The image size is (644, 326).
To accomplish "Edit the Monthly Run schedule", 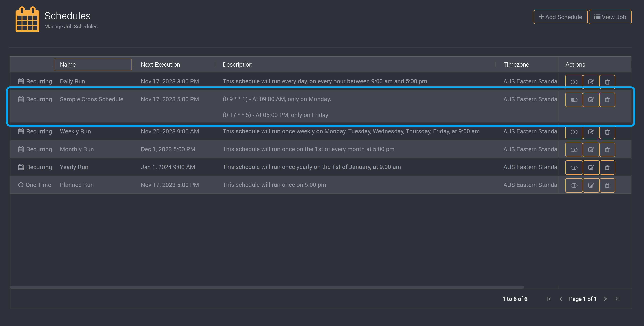I will (591, 150).
